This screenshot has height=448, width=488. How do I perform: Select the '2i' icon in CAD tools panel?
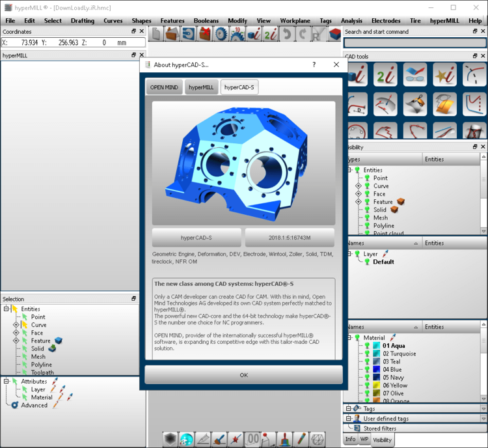[385, 75]
